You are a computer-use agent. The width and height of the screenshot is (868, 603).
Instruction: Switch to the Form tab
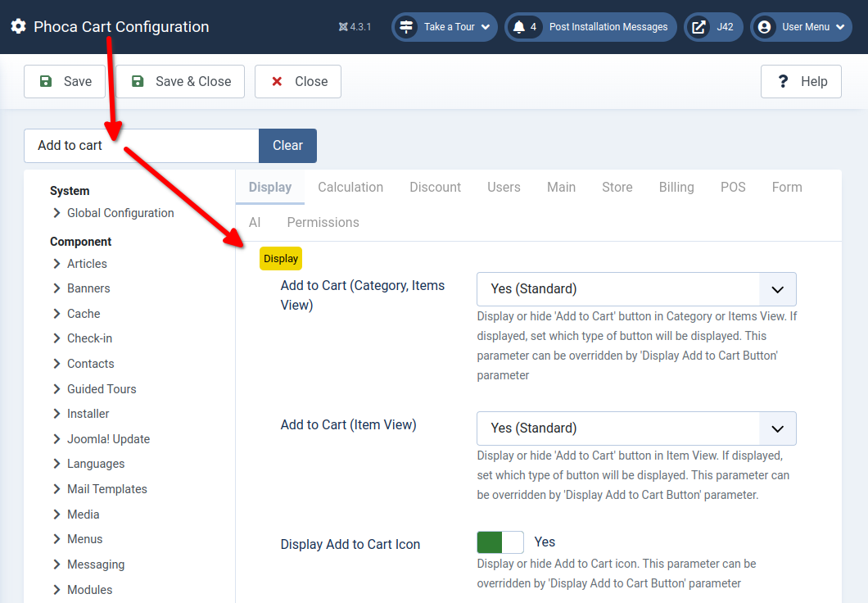(x=787, y=187)
